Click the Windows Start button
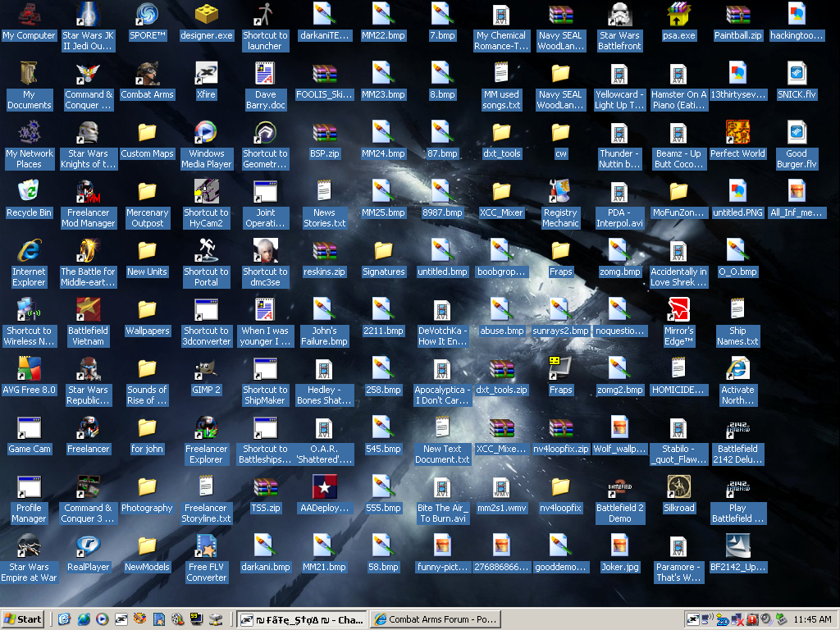Screen dimensions: 840x630 (22, 619)
